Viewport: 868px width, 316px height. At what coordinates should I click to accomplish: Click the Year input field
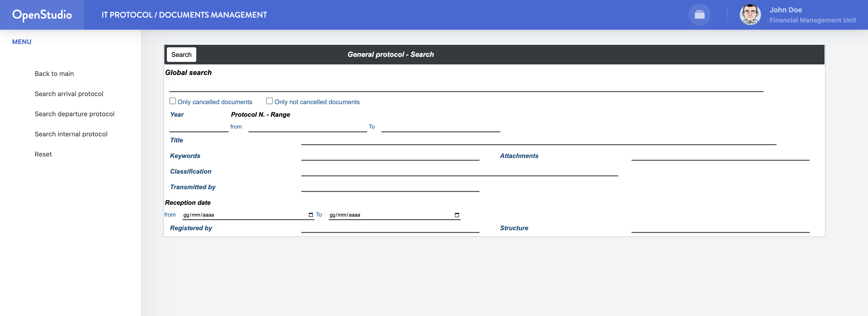click(x=199, y=127)
